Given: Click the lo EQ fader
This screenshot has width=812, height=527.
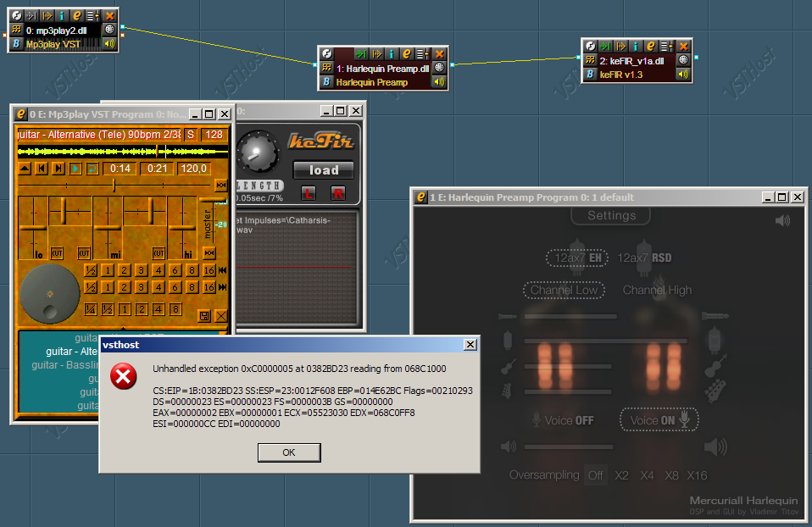Looking at the screenshot, I should 33,227.
